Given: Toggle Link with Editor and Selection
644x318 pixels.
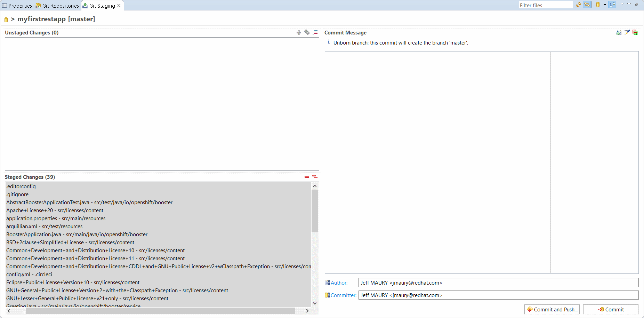Looking at the screenshot, I should point(587,5).
